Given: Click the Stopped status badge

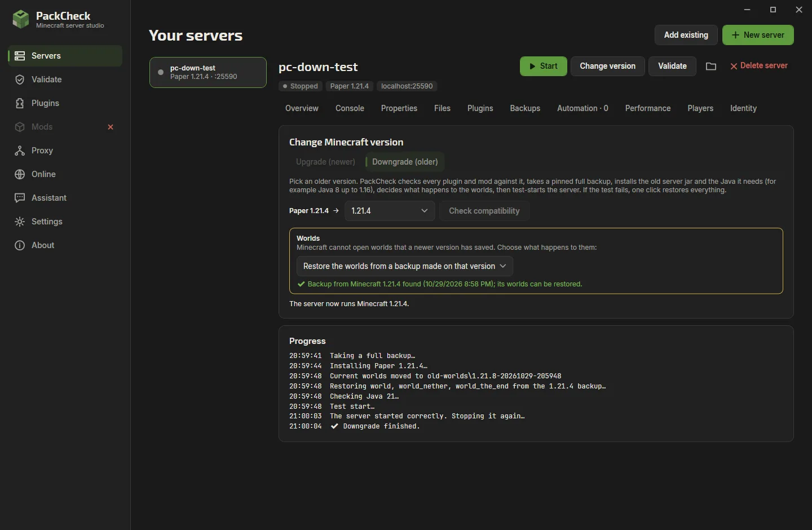Looking at the screenshot, I should 301,86.
